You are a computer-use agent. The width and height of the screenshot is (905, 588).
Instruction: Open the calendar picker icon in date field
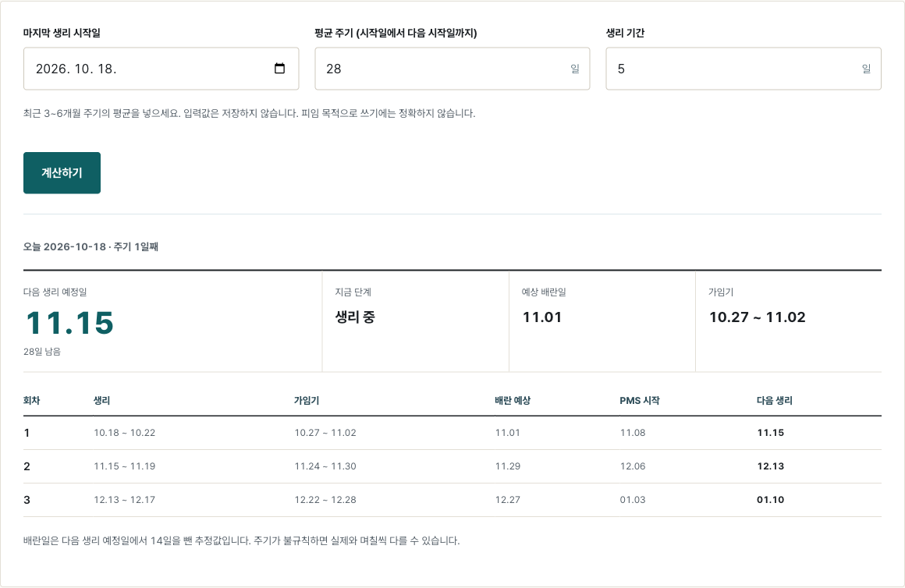point(279,69)
